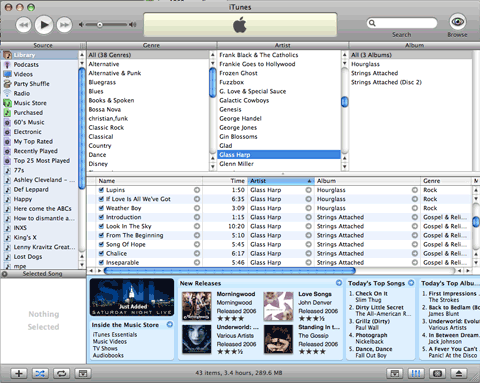Open the equalizer window button

[x=416, y=373]
